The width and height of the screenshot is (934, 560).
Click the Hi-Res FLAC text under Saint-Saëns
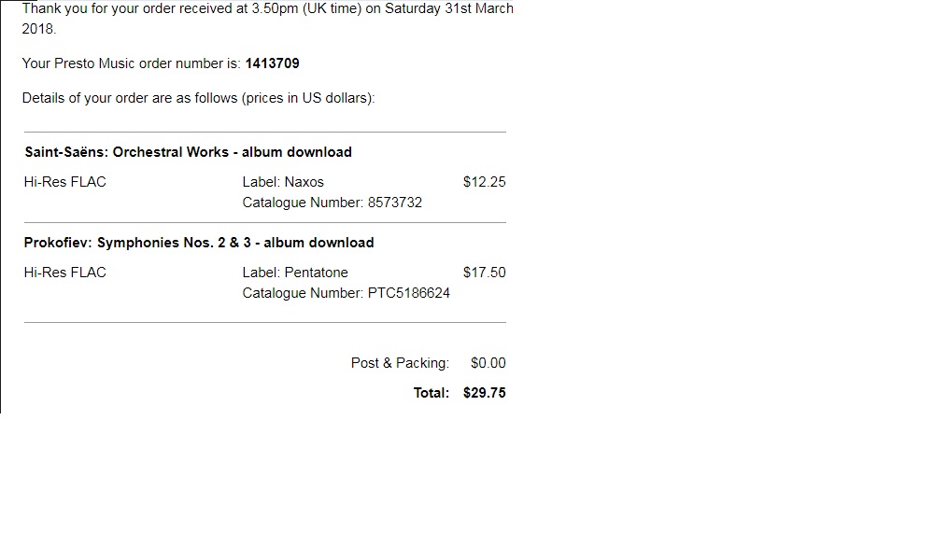click(x=65, y=182)
